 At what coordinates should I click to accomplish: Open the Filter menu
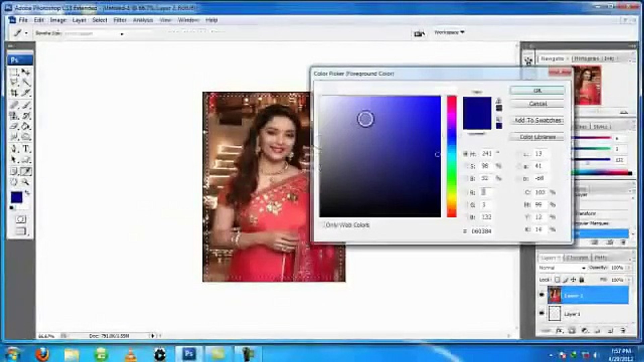point(120,20)
